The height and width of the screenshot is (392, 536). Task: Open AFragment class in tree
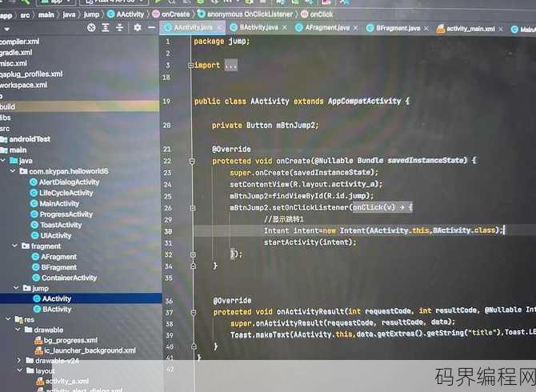(x=54, y=257)
